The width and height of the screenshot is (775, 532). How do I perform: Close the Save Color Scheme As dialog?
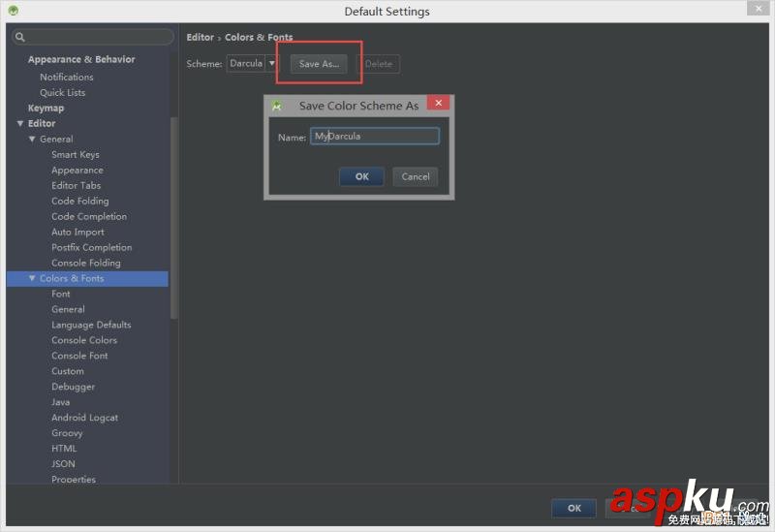pyautogui.click(x=438, y=103)
